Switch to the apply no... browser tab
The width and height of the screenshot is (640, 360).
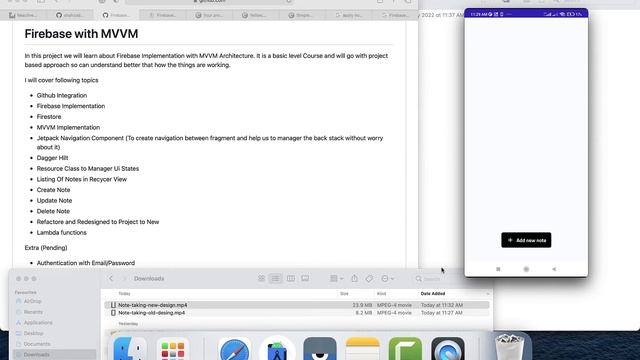[349, 15]
